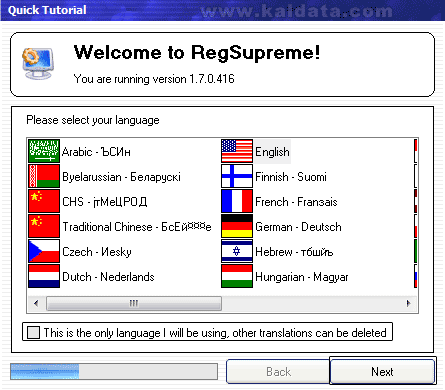Choose the Arabic language label
The width and height of the screenshot is (445, 390).
(96, 152)
